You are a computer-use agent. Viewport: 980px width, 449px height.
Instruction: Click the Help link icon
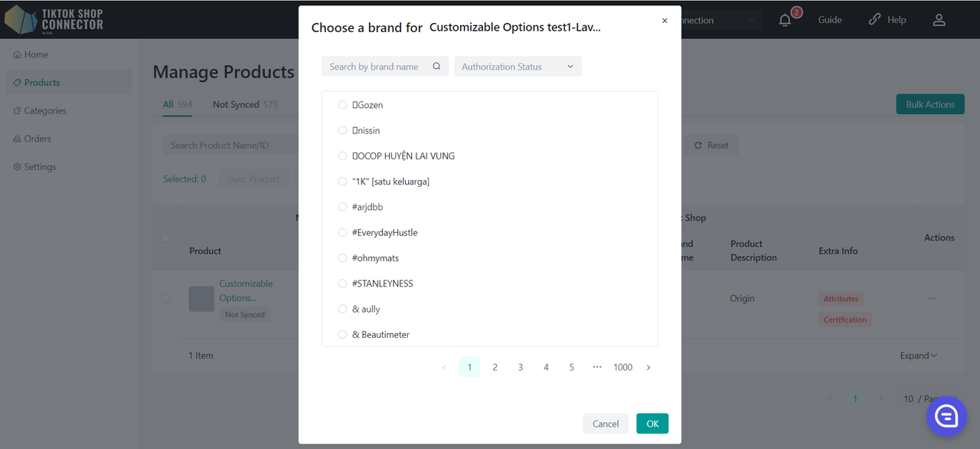point(874,20)
